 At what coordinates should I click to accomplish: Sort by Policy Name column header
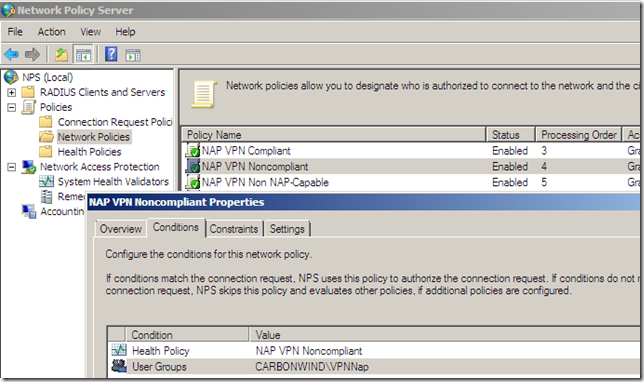334,135
